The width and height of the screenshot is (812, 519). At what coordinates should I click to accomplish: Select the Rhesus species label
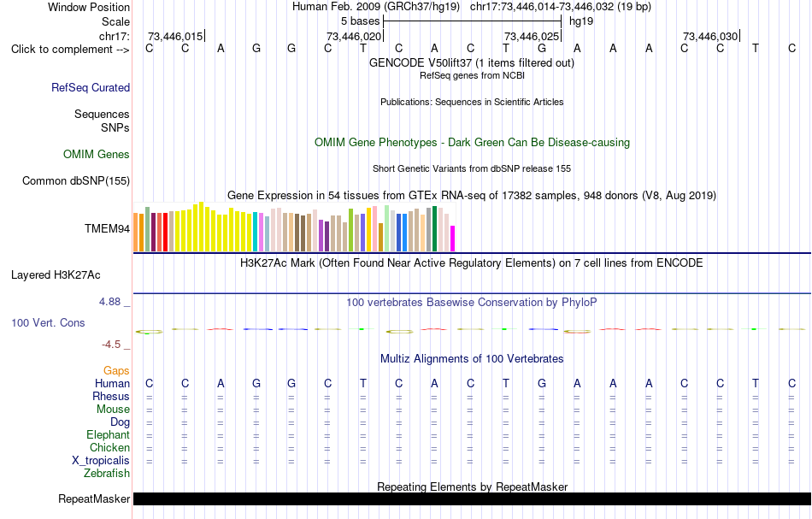tap(111, 396)
